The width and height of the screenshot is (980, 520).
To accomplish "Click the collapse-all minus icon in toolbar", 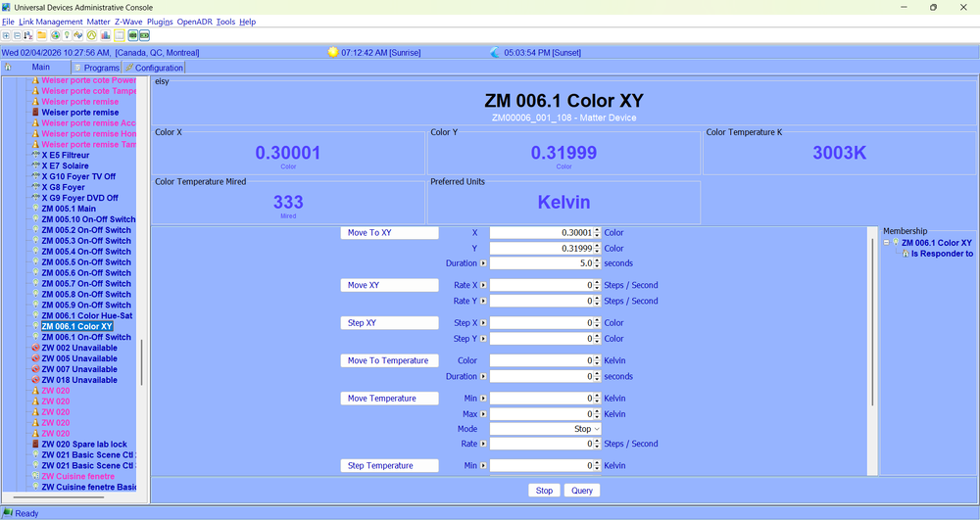I will tap(17, 35).
